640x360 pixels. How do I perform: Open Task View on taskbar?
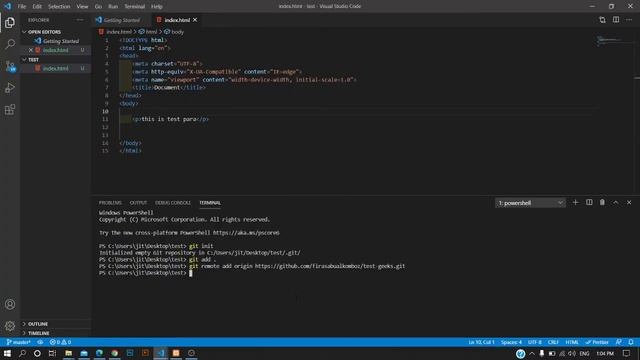click(x=52, y=353)
